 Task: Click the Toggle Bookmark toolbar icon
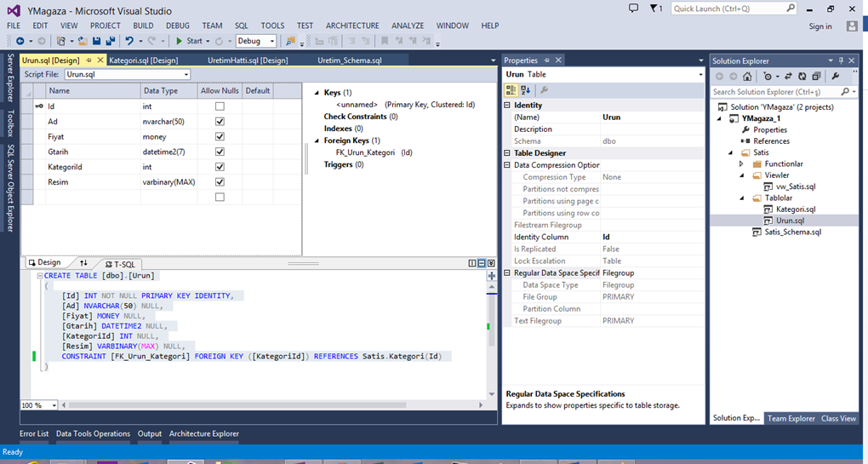(385, 41)
